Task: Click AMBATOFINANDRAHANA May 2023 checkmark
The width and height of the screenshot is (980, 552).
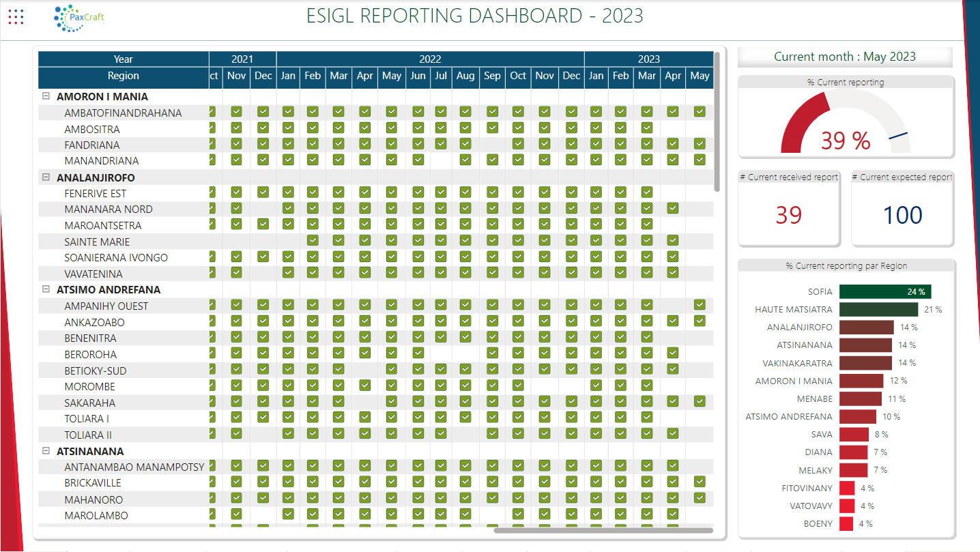Action: click(x=700, y=112)
